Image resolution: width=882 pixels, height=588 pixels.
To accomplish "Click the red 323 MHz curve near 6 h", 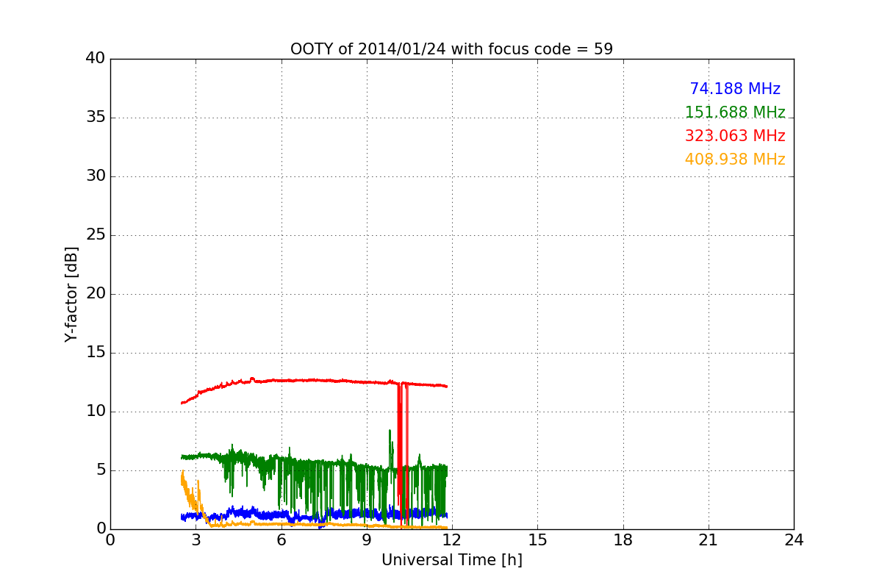I will 281,380.
